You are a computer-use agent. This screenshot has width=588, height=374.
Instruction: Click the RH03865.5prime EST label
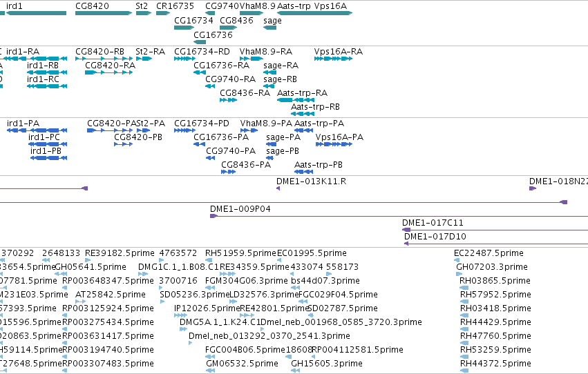point(495,281)
